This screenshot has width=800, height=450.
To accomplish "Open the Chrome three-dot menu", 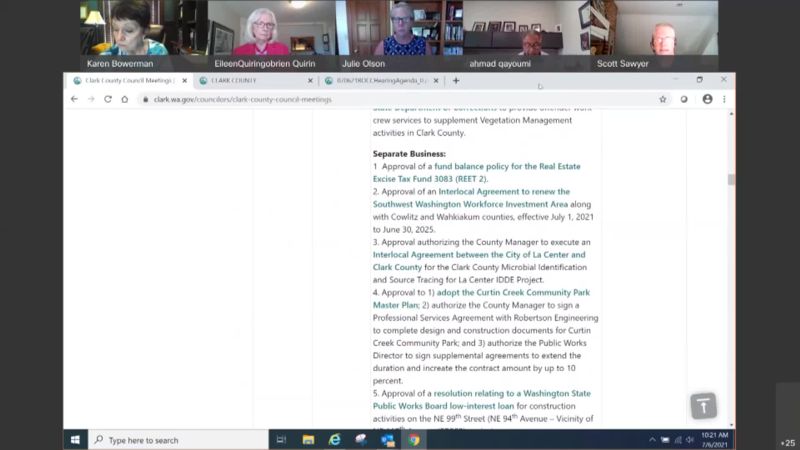I will tap(724, 99).
